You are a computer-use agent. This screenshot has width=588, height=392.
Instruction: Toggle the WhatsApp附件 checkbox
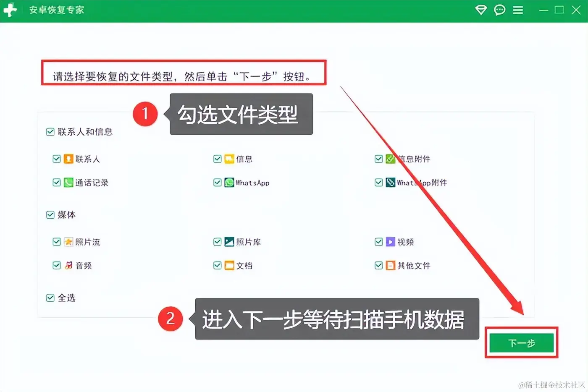[378, 183]
